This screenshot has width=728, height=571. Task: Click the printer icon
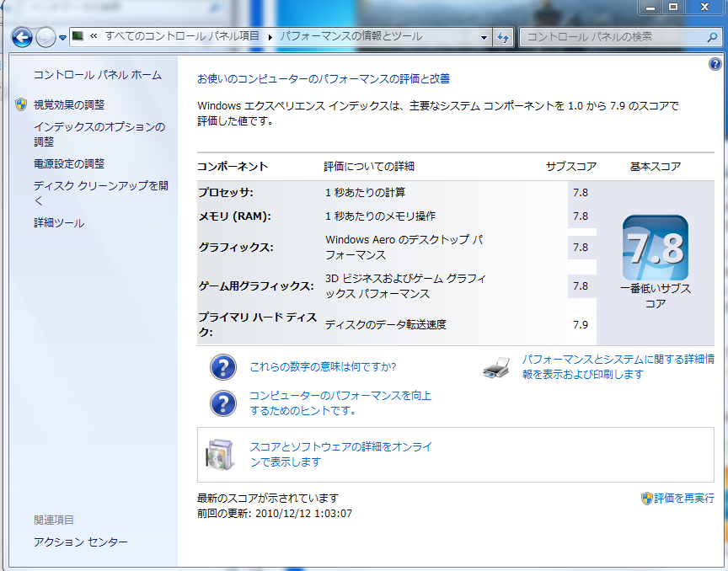click(496, 367)
